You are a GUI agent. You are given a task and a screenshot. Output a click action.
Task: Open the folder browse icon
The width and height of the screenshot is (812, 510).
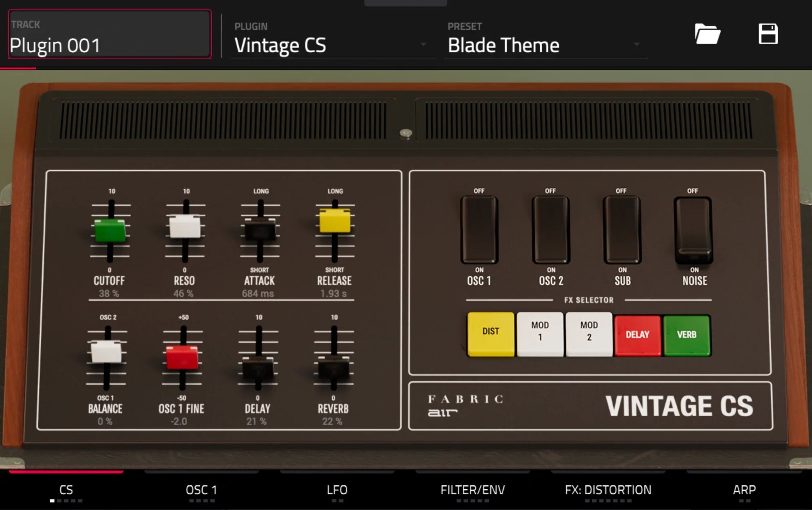coord(707,34)
